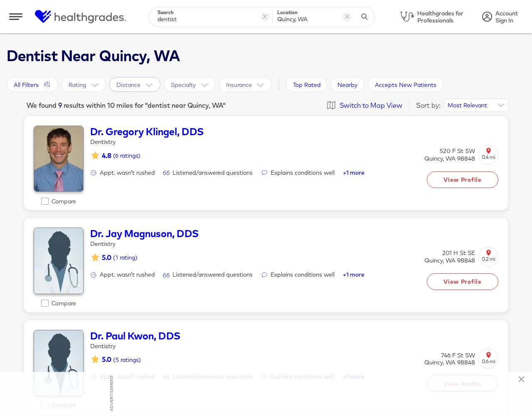The width and height of the screenshot is (532, 416).
Task: Check Compare for Dr. Jay Magnuson
Action: 45,303
